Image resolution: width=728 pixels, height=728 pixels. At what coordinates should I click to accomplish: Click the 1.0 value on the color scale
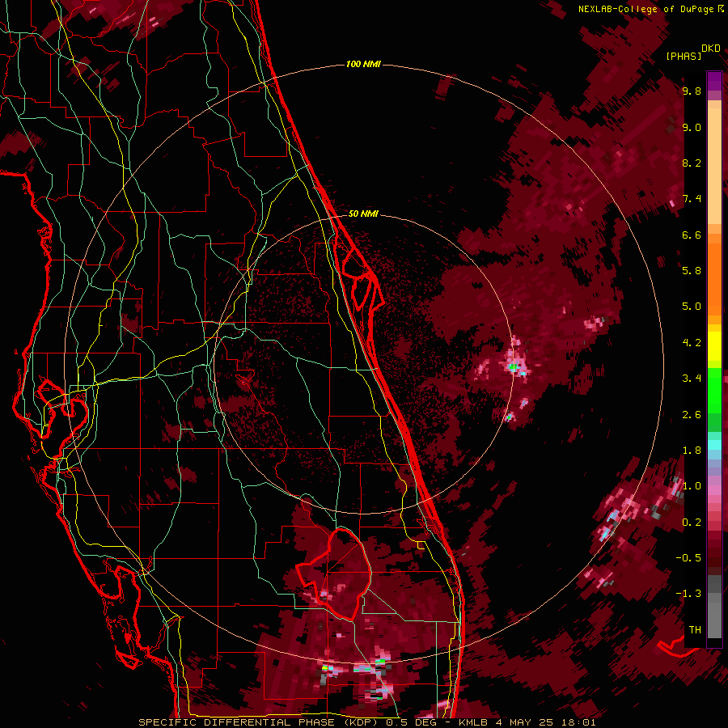click(x=692, y=486)
